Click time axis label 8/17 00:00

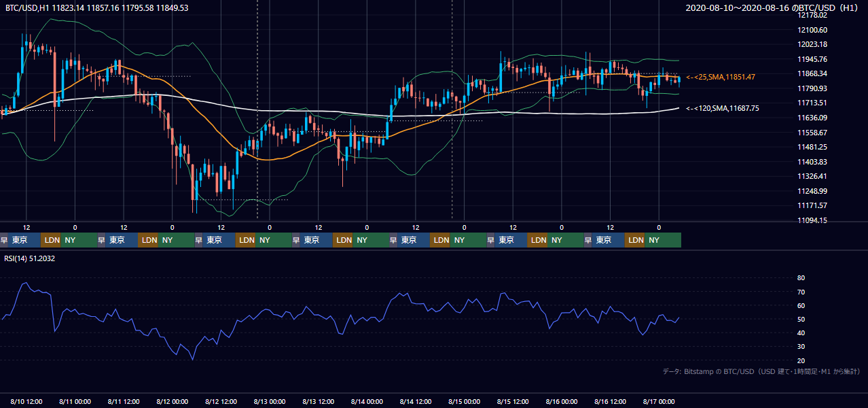(x=659, y=401)
